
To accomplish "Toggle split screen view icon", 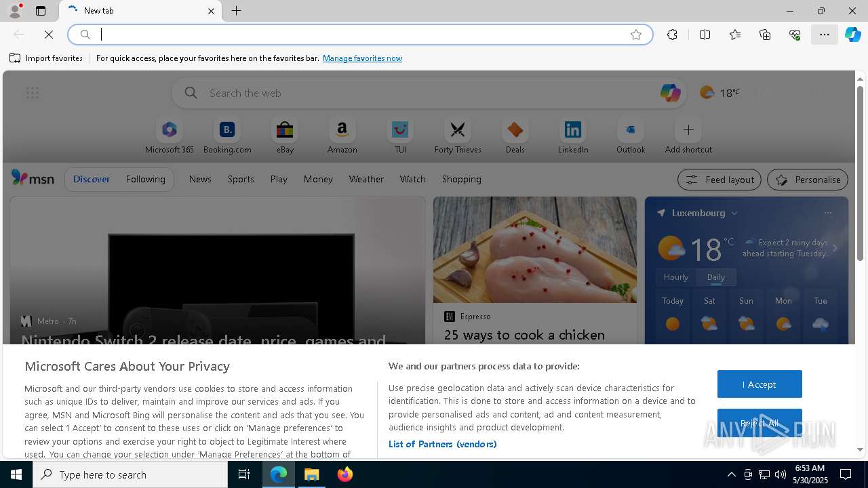I will 705,35.
